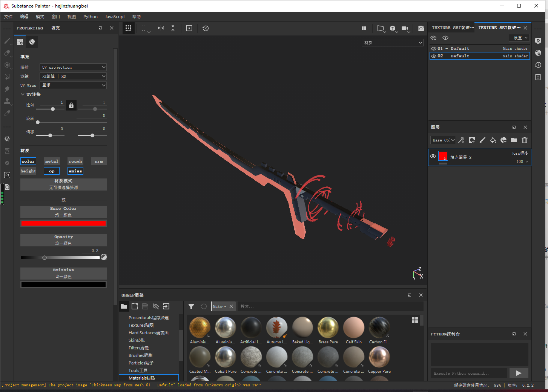
Task: Switch to the first TEXTURE SET tab
Action: (453, 28)
